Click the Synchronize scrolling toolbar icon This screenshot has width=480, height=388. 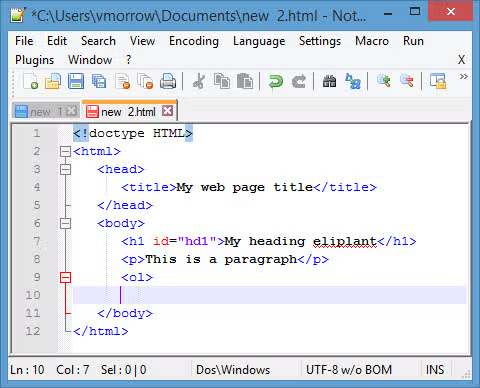click(438, 81)
